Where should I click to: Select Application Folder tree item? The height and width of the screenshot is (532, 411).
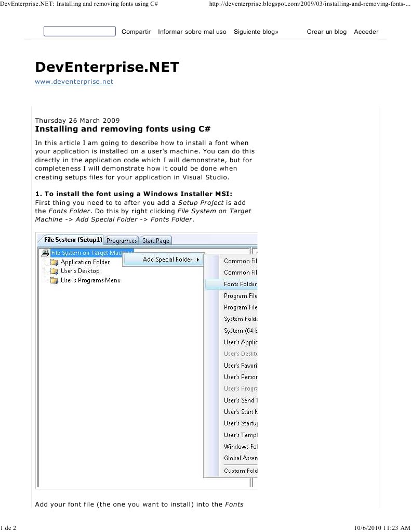point(85,262)
